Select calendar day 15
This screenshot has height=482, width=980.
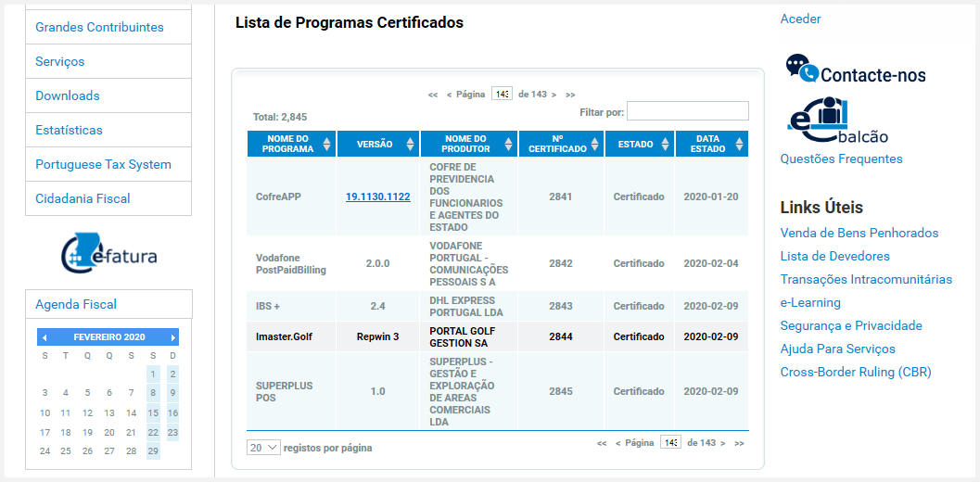153,413
